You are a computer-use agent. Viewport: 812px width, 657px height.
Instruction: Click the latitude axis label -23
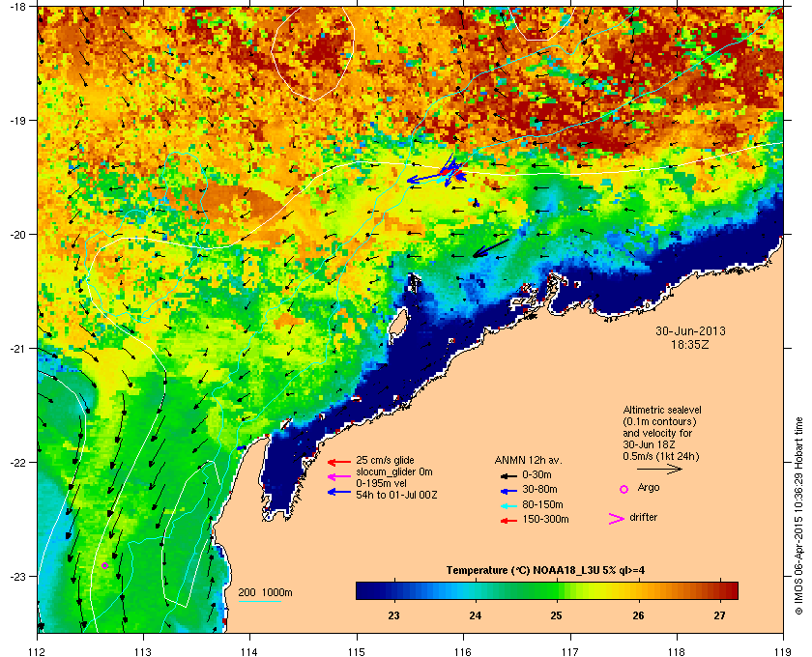point(17,576)
